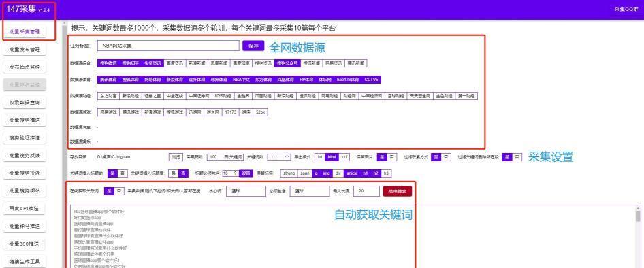Set 过滤联系方式 option to 否

click(446, 156)
